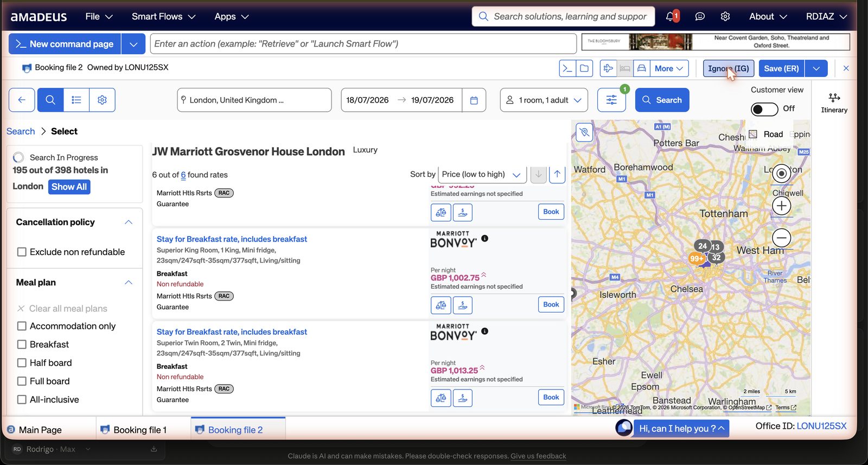The image size is (868, 465).
Task: Open the settings gear in top bar
Action: point(725,16)
